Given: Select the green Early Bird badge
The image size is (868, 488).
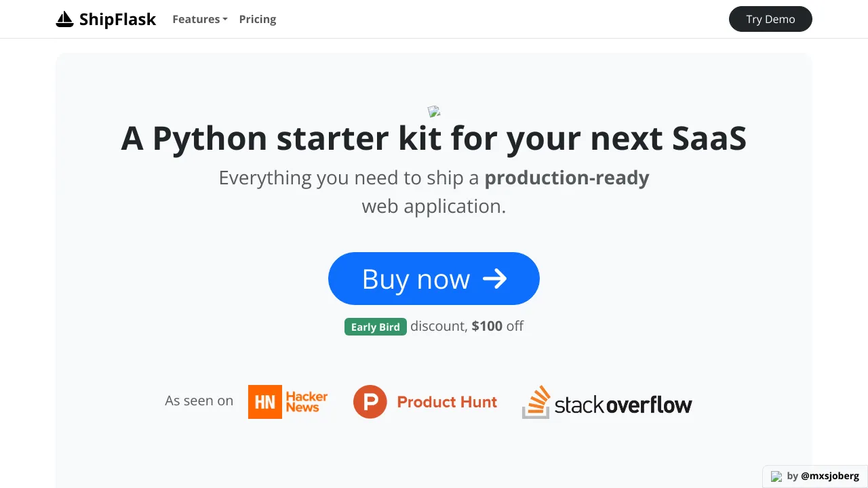Looking at the screenshot, I should pyautogui.click(x=376, y=327).
